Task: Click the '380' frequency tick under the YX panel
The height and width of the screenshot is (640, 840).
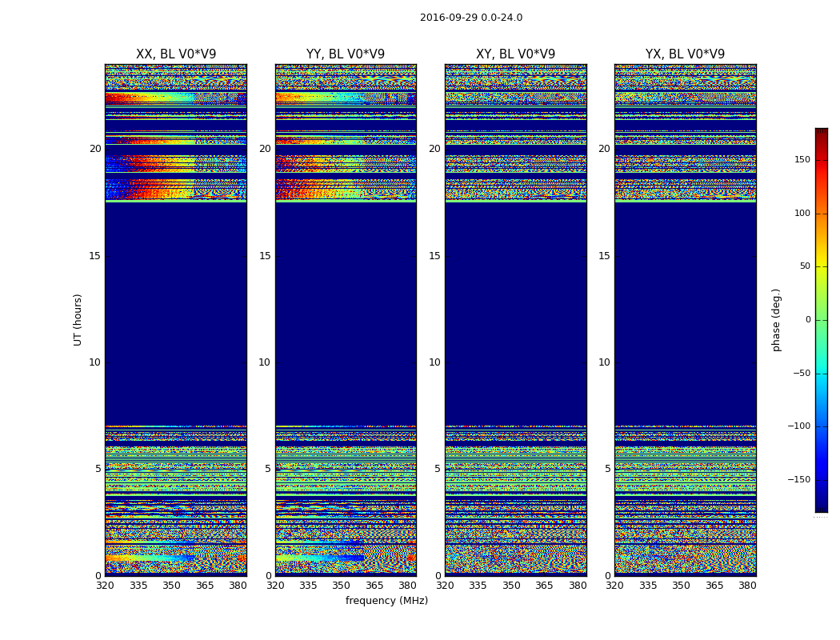Action: [747, 586]
